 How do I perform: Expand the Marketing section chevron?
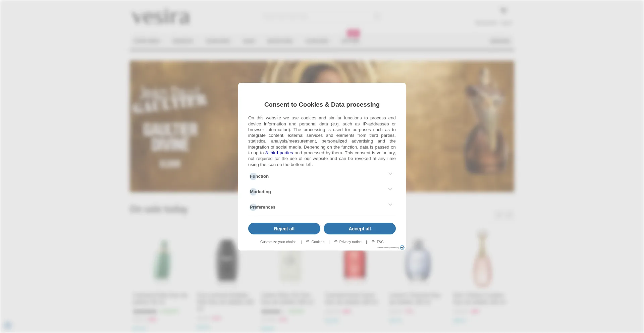point(390,189)
